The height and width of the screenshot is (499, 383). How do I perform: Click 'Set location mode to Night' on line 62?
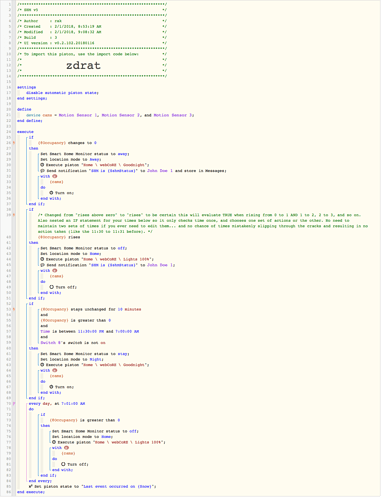tap(72, 359)
